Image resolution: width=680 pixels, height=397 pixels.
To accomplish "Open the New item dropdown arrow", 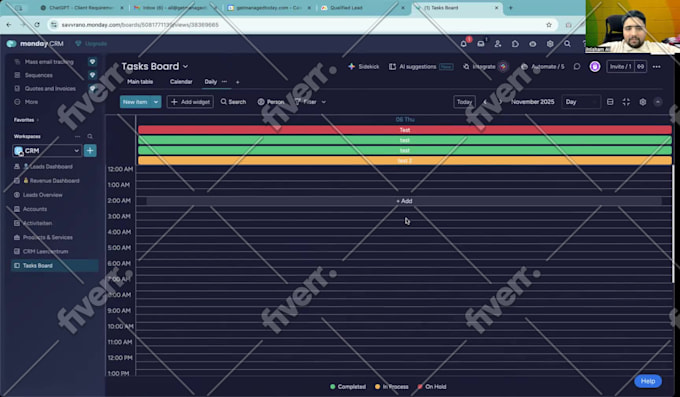I will [156, 102].
